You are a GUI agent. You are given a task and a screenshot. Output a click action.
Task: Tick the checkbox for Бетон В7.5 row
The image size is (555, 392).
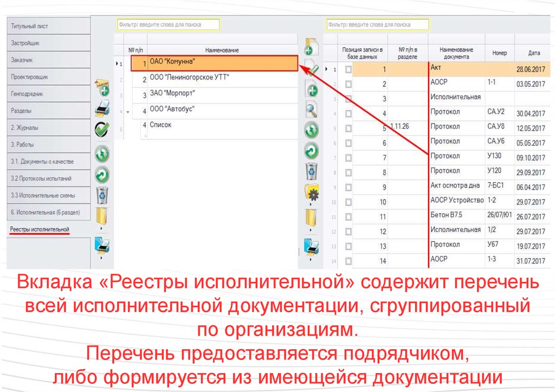point(349,217)
